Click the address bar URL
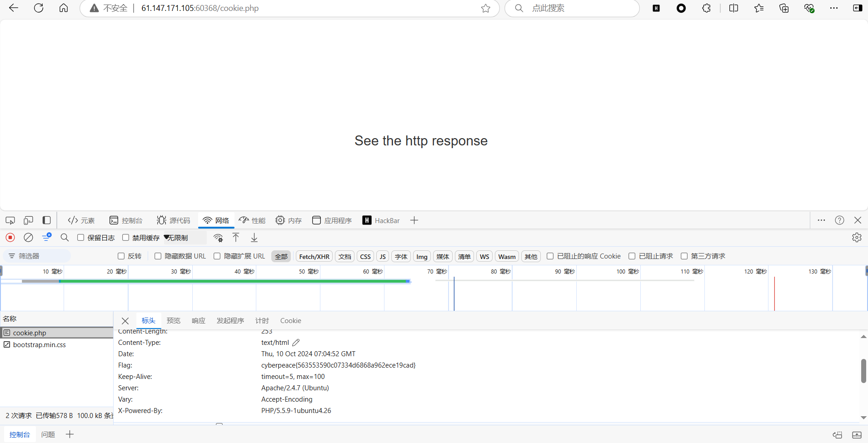The width and height of the screenshot is (868, 443). (200, 8)
